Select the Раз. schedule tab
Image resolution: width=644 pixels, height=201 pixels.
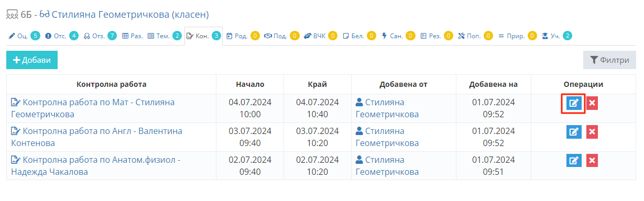(132, 36)
